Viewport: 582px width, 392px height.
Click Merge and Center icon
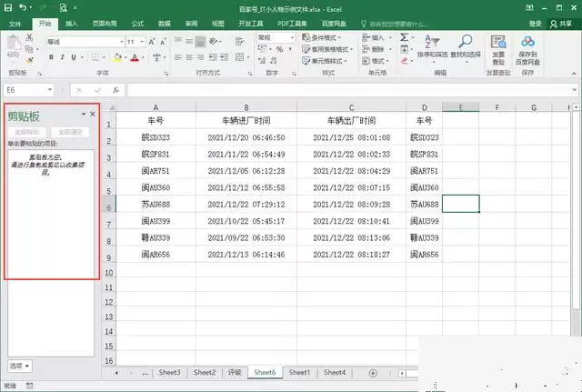(x=240, y=57)
